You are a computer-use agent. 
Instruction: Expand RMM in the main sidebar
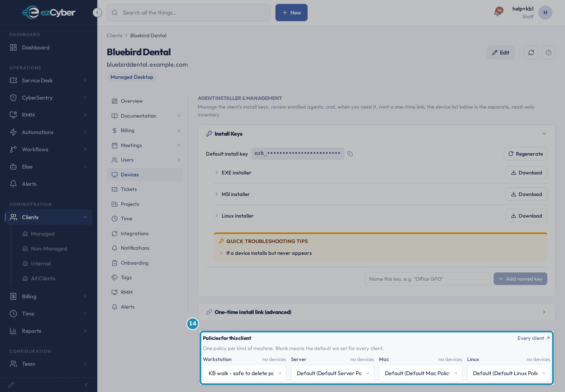48,115
